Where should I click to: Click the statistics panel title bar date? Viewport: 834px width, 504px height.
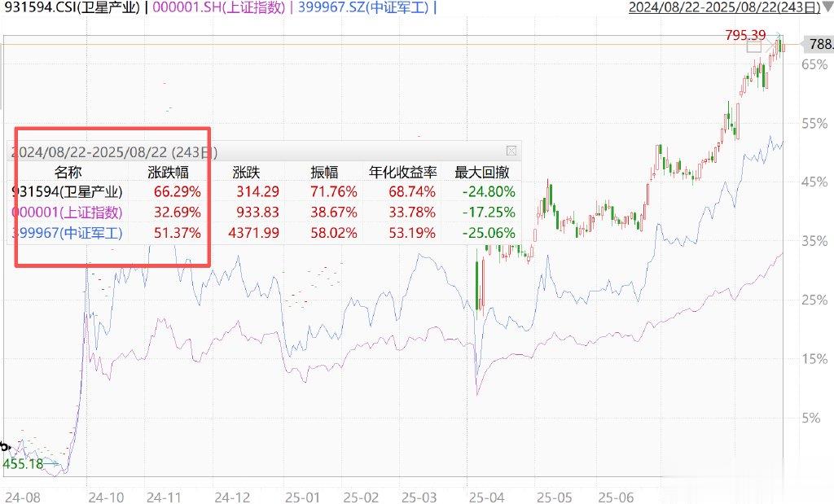pos(114,152)
